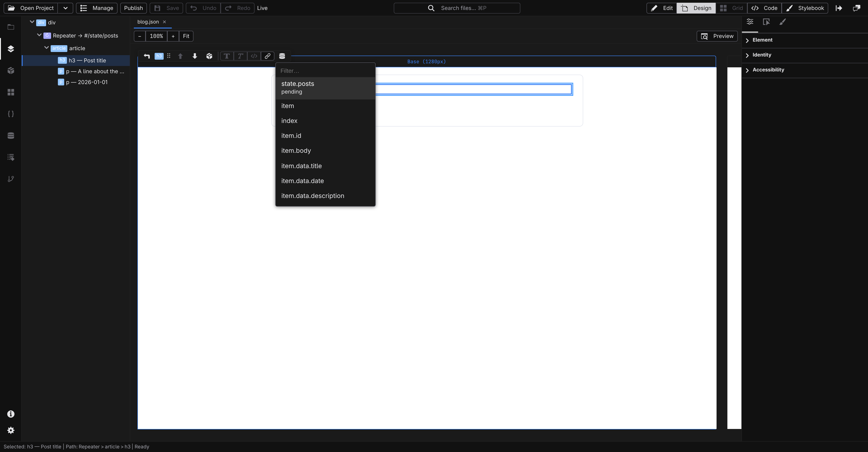Image resolution: width=868 pixels, height=452 pixels.
Task: Open the Preview button
Action: click(717, 36)
